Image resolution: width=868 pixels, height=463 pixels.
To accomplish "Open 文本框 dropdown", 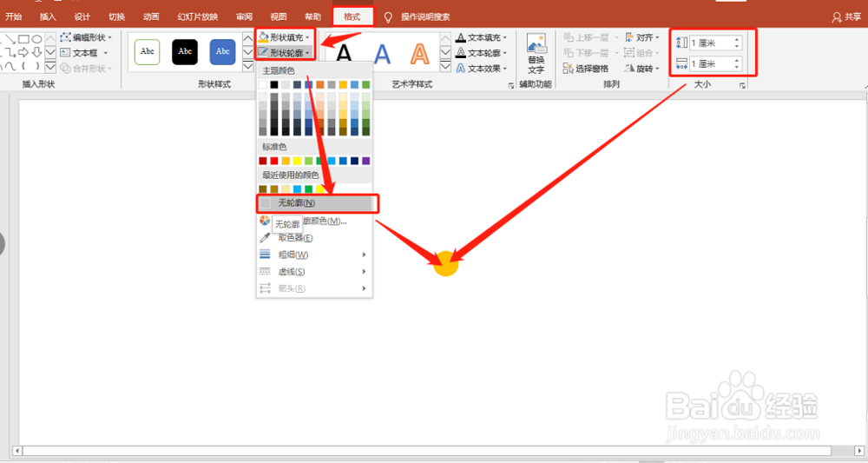I will (84, 53).
